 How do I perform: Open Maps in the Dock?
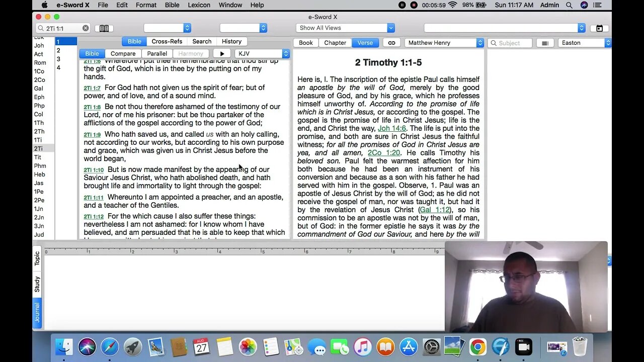[294, 347]
